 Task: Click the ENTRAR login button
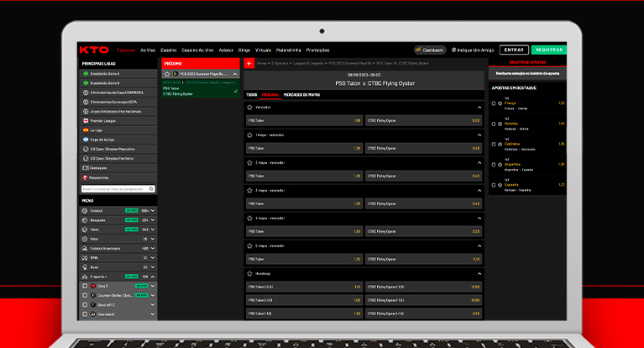tap(514, 50)
